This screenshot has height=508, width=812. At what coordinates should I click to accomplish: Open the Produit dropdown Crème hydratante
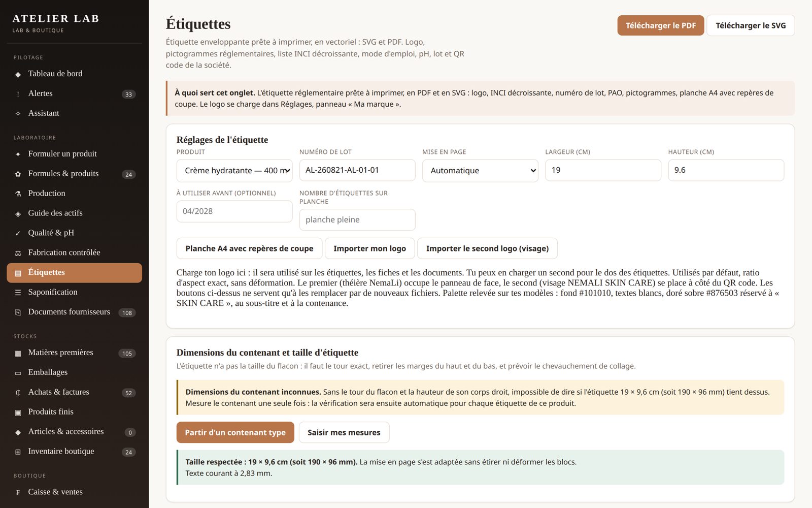[234, 171]
